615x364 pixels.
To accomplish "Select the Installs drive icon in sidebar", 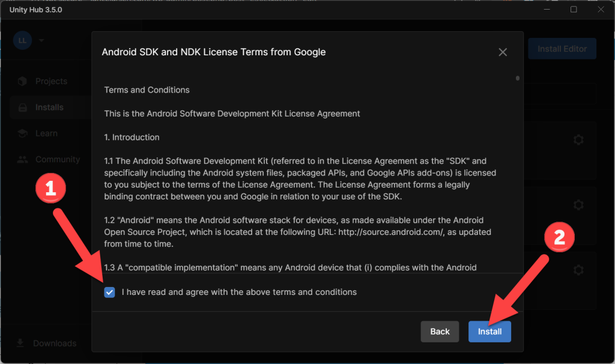I will click(23, 108).
